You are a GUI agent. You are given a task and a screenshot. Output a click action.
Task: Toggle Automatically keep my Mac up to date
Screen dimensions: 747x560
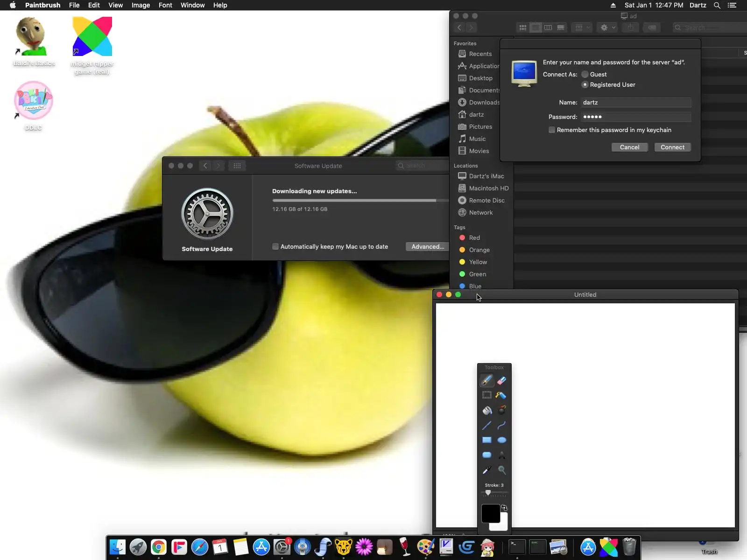[x=275, y=246]
